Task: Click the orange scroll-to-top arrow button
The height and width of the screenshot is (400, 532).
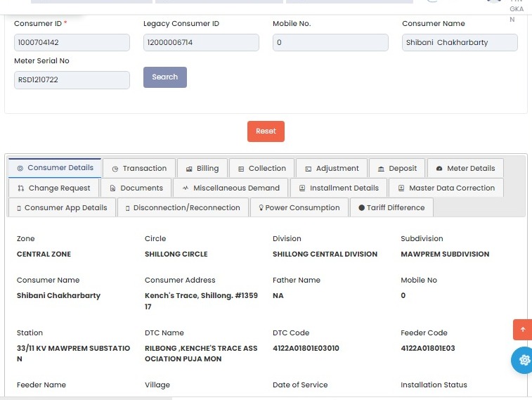Action: tap(522, 330)
